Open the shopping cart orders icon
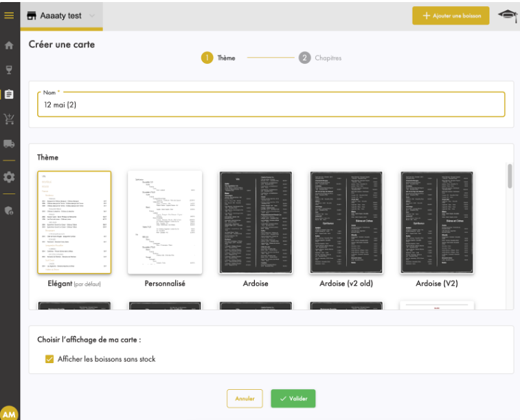The height and width of the screenshot is (420, 520). pyautogui.click(x=10, y=119)
